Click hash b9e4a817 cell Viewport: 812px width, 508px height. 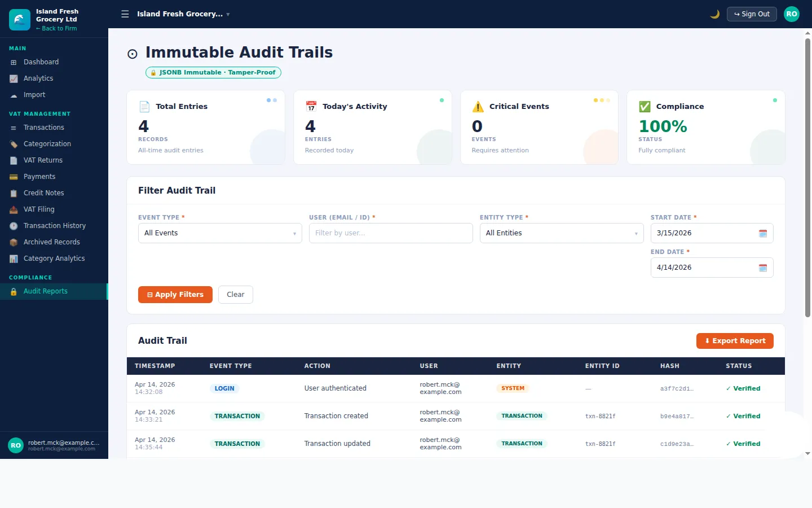pyautogui.click(x=677, y=417)
